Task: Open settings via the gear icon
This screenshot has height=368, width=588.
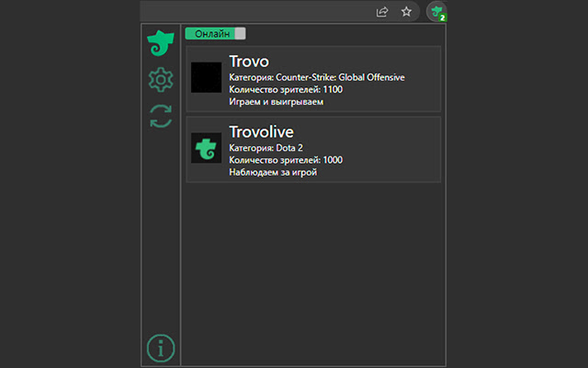Action: click(161, 80)
